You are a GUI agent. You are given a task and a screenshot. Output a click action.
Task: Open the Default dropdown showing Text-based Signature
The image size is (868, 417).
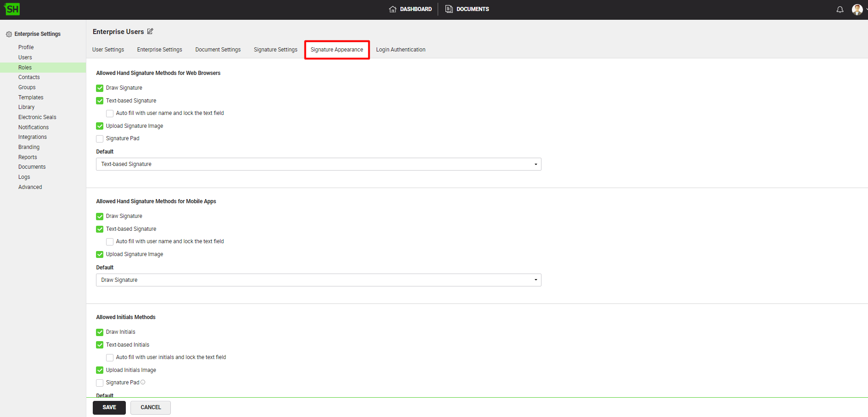point(318,164)
